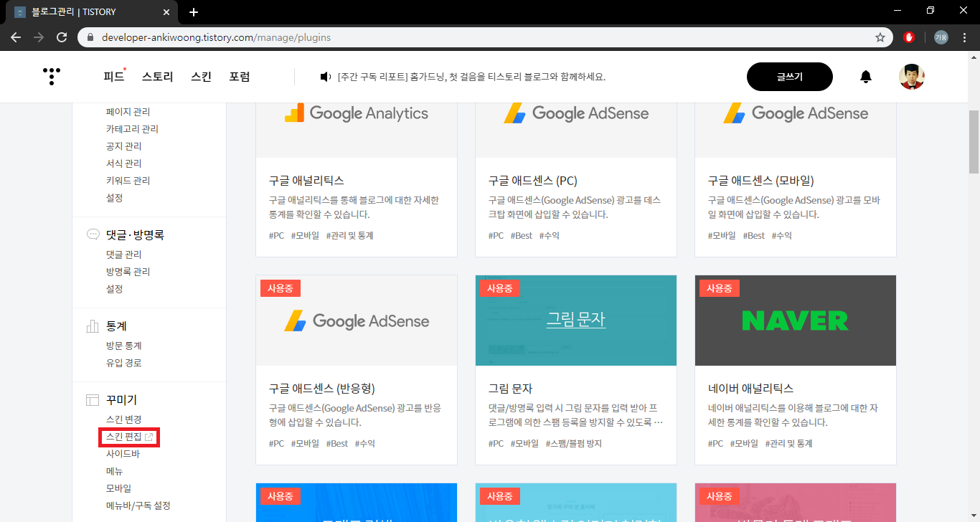Open 키워드 관리 in sidebar
This screenshot has width=980, height=522.
click(x=128, y=181)
